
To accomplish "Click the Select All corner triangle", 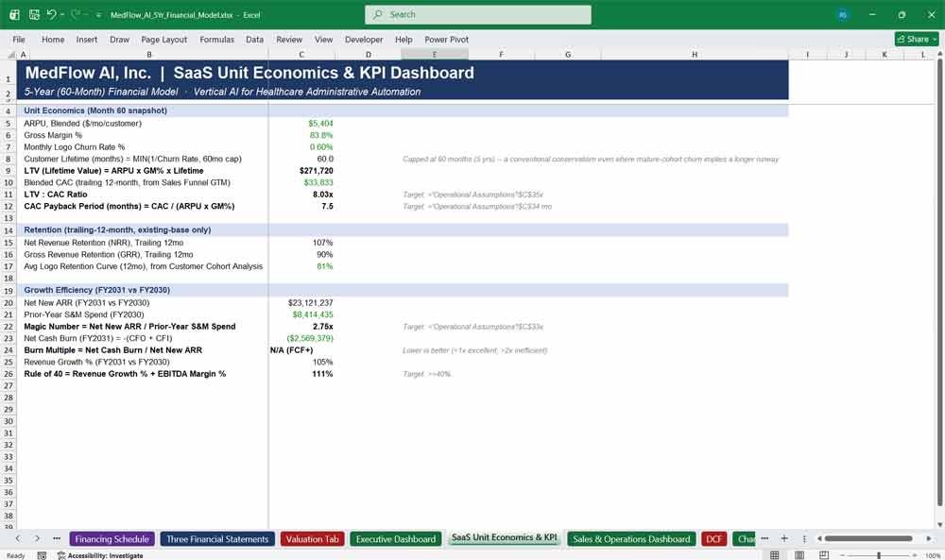I will [10, 54].
